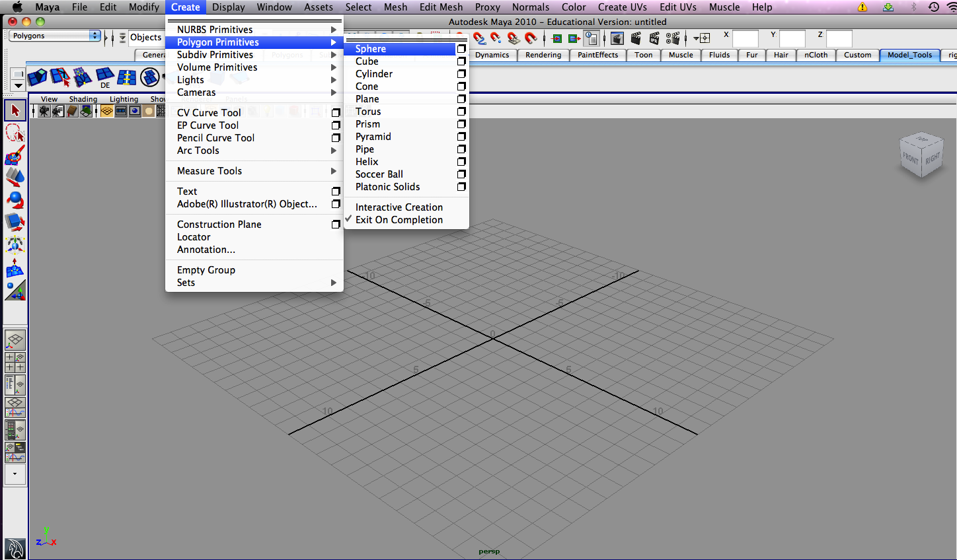Activate the Paint Selection tool

(15, 157)
